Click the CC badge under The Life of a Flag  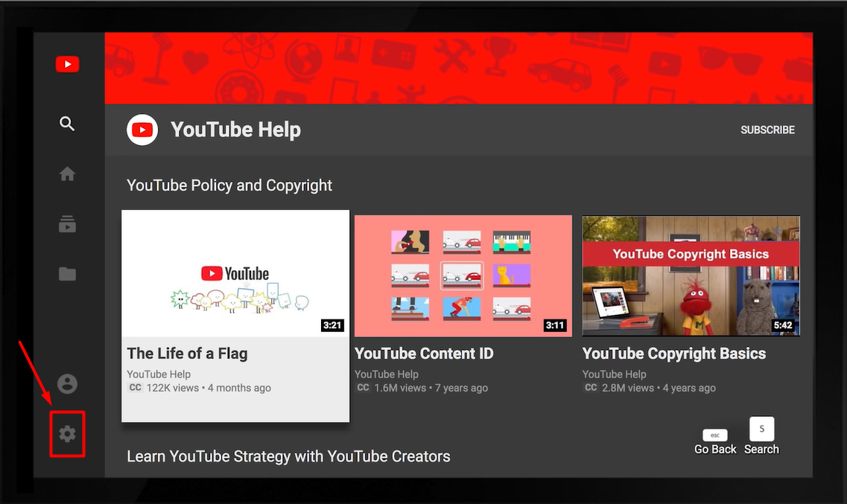coord(135,387)
